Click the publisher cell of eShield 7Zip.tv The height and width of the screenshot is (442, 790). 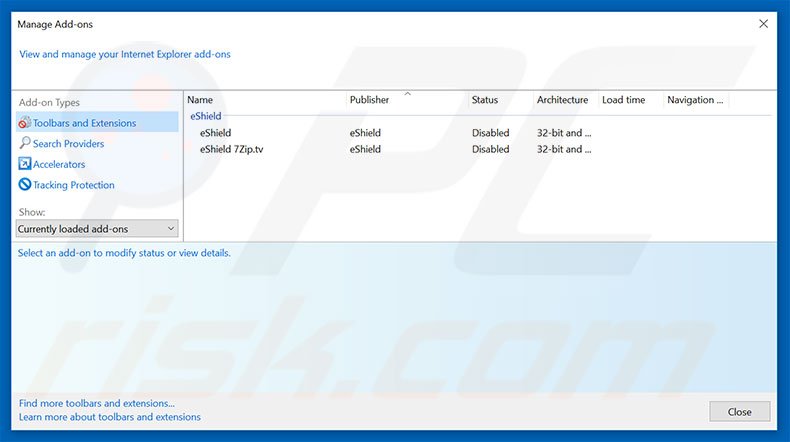365,149
